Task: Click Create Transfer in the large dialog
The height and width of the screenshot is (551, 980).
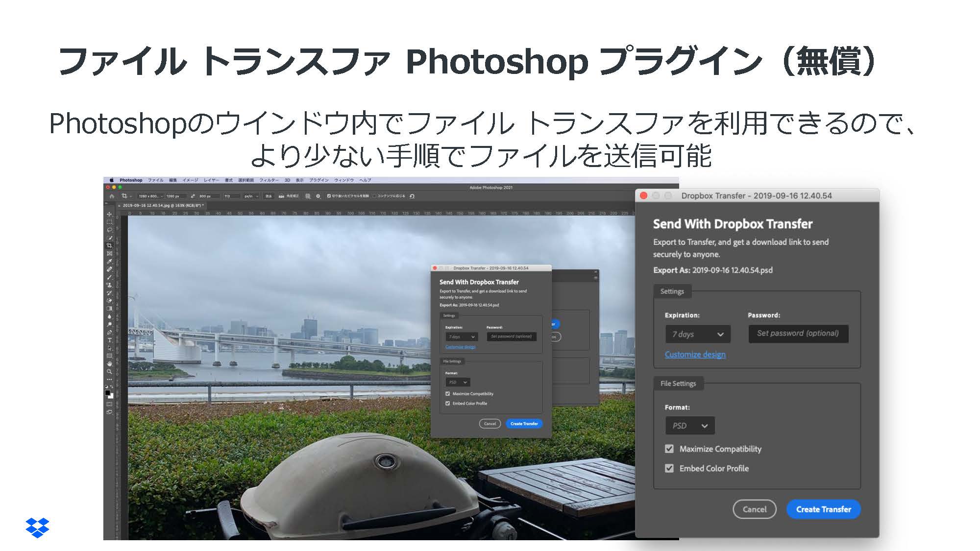Action: (823, 509)
